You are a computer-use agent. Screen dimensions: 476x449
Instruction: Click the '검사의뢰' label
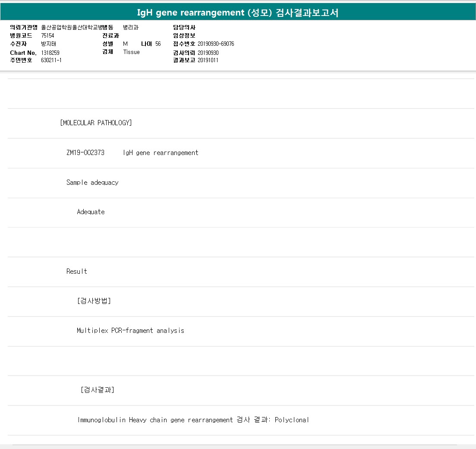(x=184, y=53)
